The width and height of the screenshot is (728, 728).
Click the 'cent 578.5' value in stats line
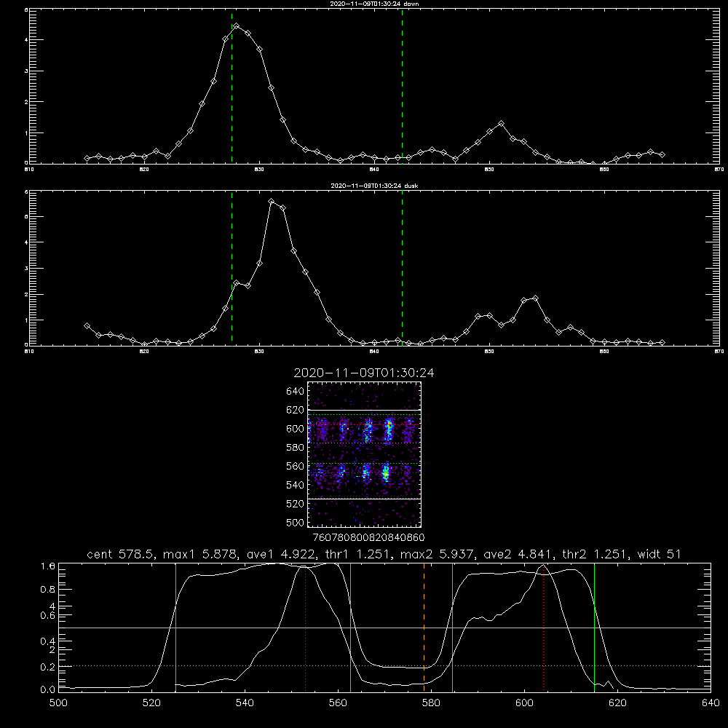[x=122, y=554]
